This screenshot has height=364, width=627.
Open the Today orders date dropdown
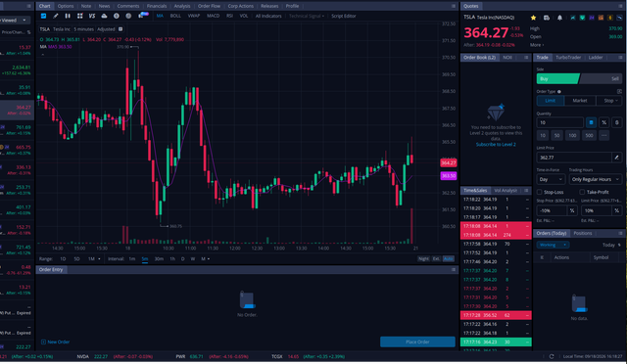(x=611, y=245)
